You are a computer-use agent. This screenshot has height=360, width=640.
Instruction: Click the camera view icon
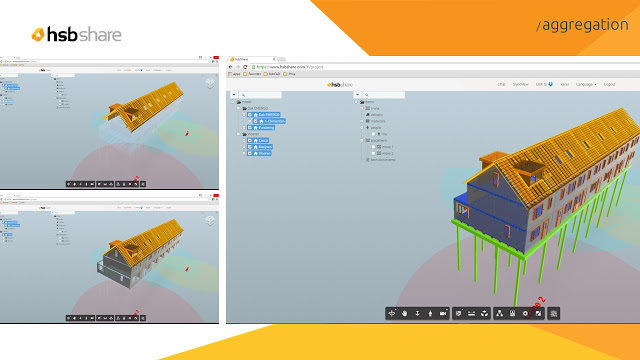(443, 313)
